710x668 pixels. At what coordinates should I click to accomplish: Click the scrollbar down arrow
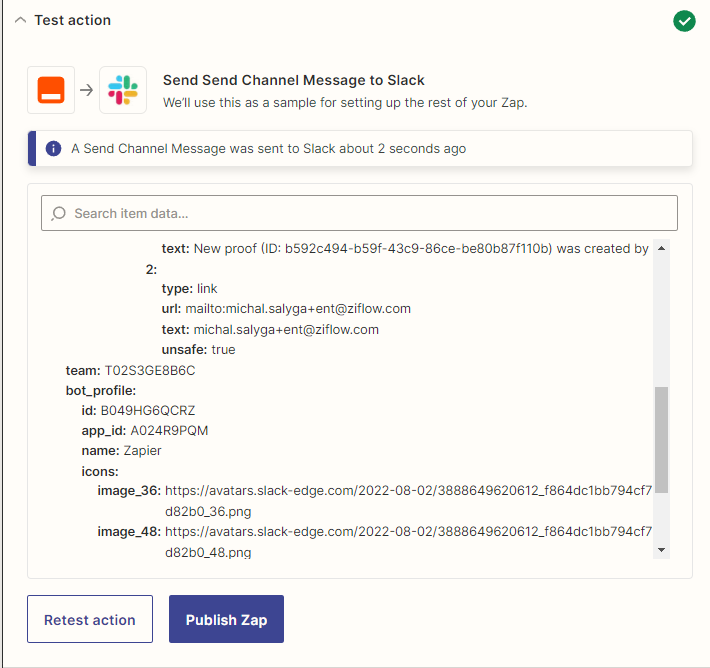[x=661, y=550]
